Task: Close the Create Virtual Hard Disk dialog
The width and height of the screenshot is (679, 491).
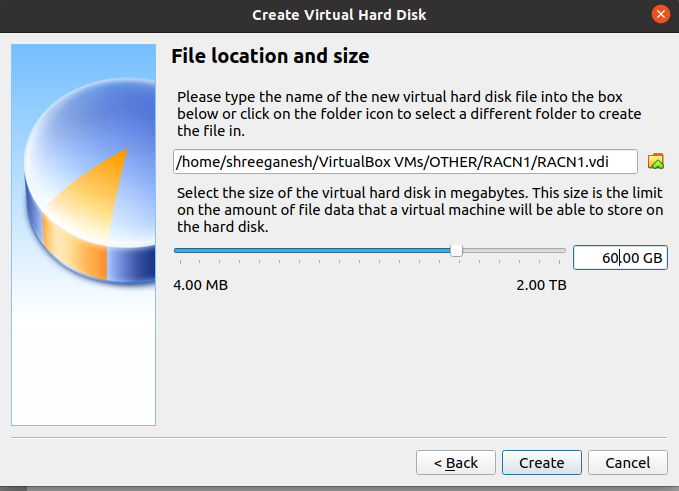Action: click(660, 15)
